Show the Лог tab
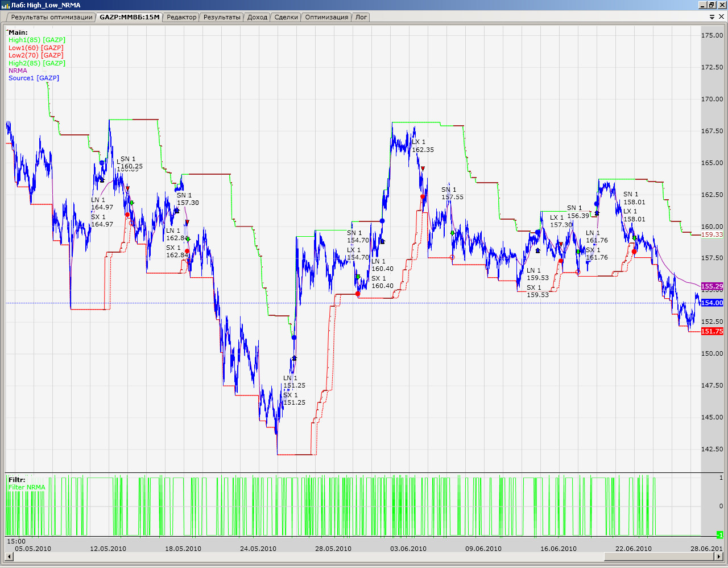Viewport: 728px width, 568px height. [361, 17]
